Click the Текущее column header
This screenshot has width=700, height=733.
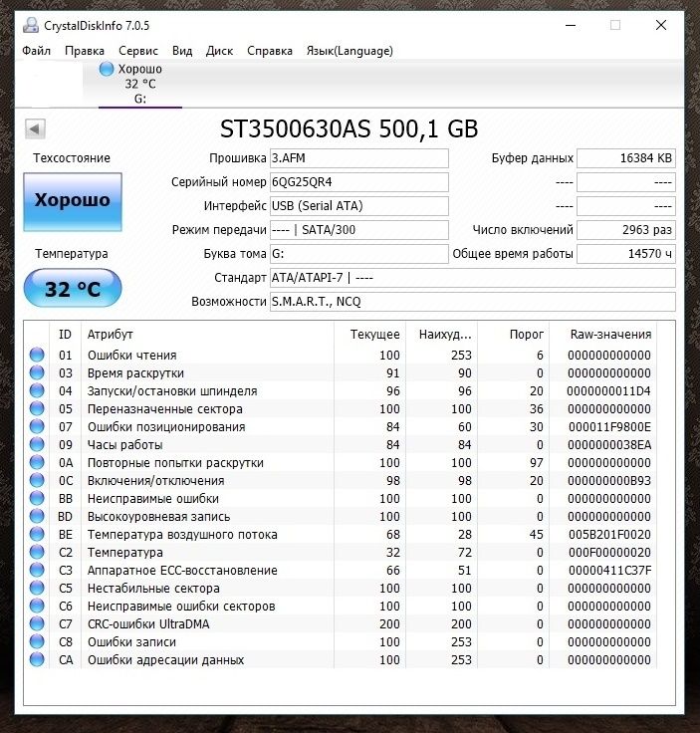tap(370, 335)
